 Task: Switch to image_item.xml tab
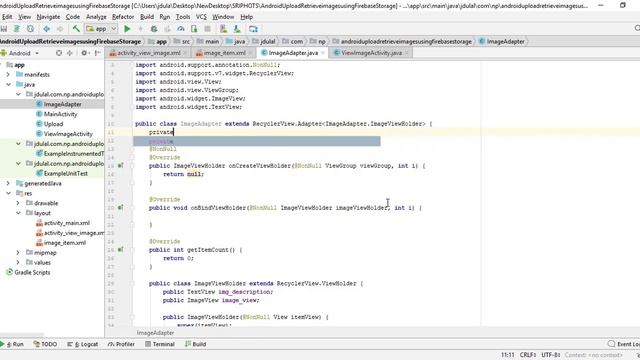click(x=224, y=53)
